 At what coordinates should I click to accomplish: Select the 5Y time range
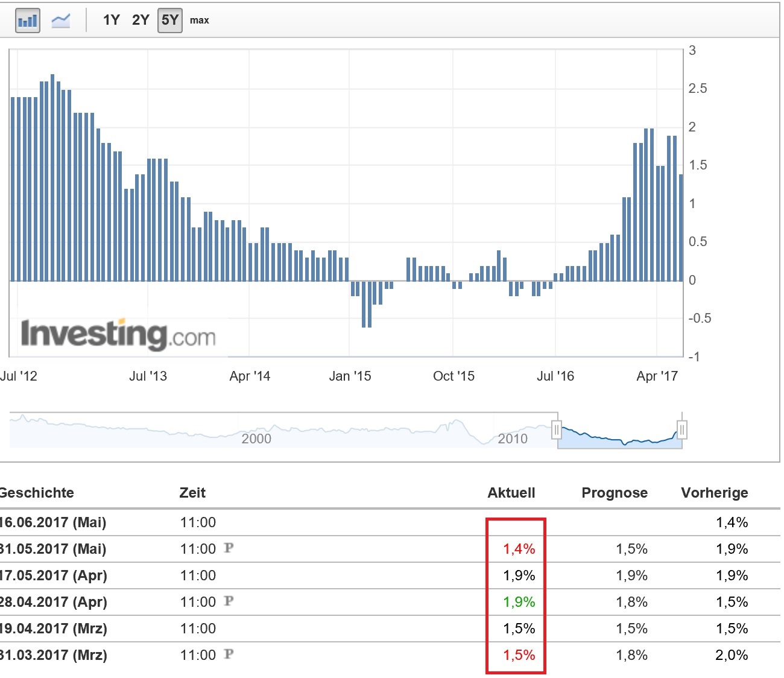tap(170, 21)
